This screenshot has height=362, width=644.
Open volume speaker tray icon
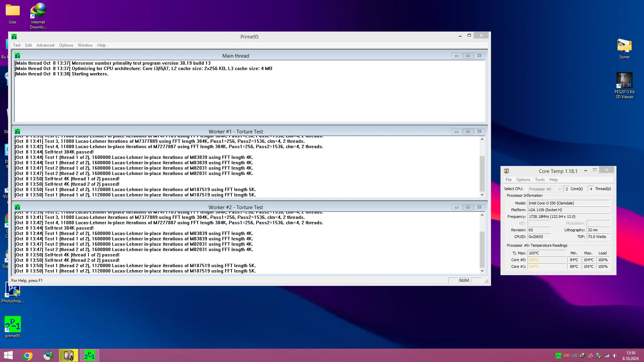coord(615,356)
